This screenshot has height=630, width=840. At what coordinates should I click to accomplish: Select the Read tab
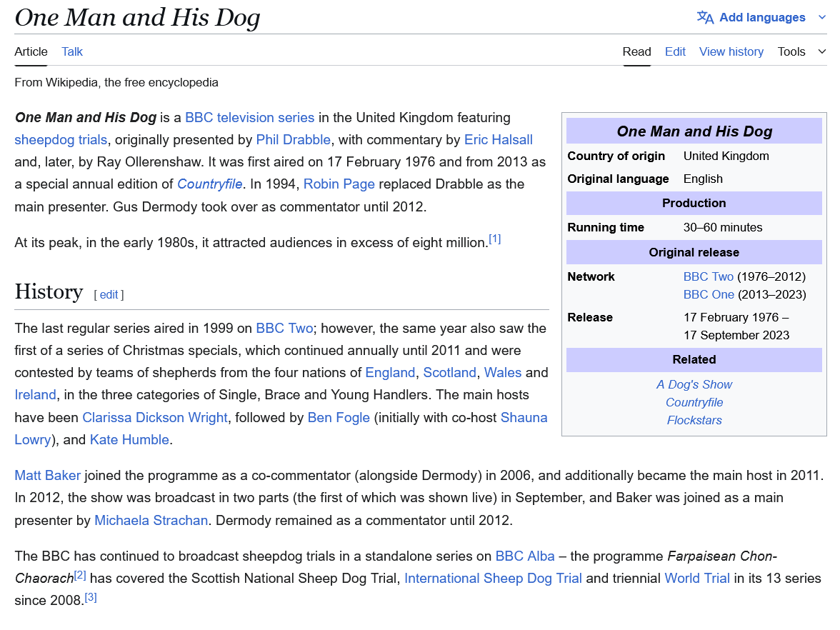pyautogui.click(x=636, y=52)
